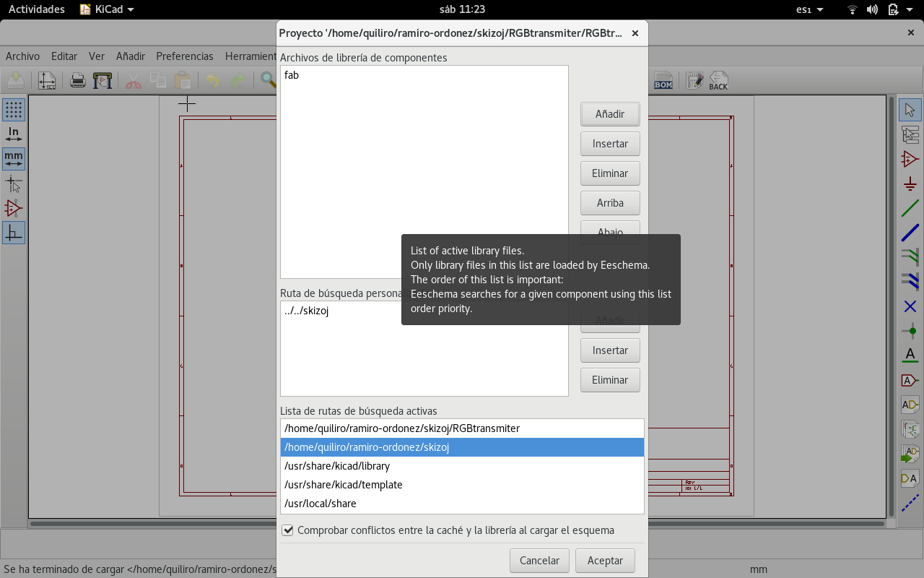Open the Archivo menu
The width and height of the screenshot is (924, 578).
22,56
